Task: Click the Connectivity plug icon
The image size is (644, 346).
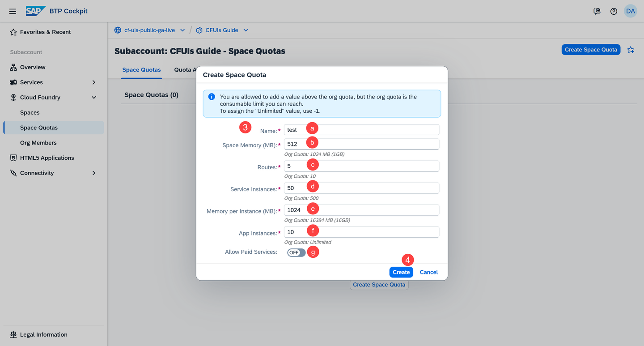Action: (13, 173)
